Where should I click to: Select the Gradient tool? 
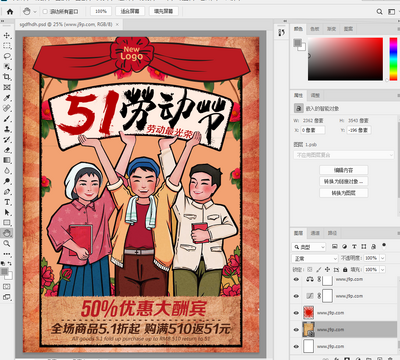pyautogui.click(x=7, y=160)
